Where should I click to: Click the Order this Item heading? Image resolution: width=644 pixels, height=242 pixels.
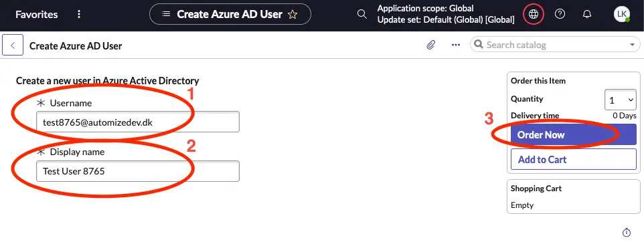538,81
